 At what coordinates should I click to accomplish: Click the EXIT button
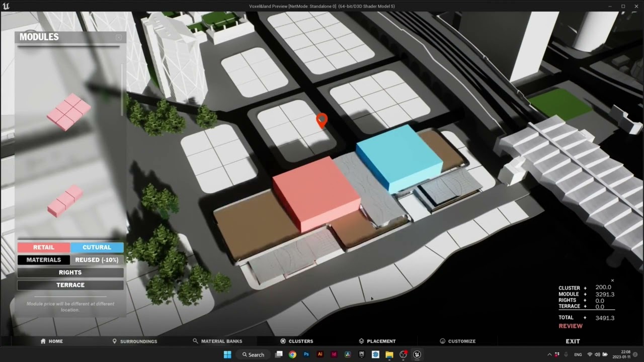point(573,341)
